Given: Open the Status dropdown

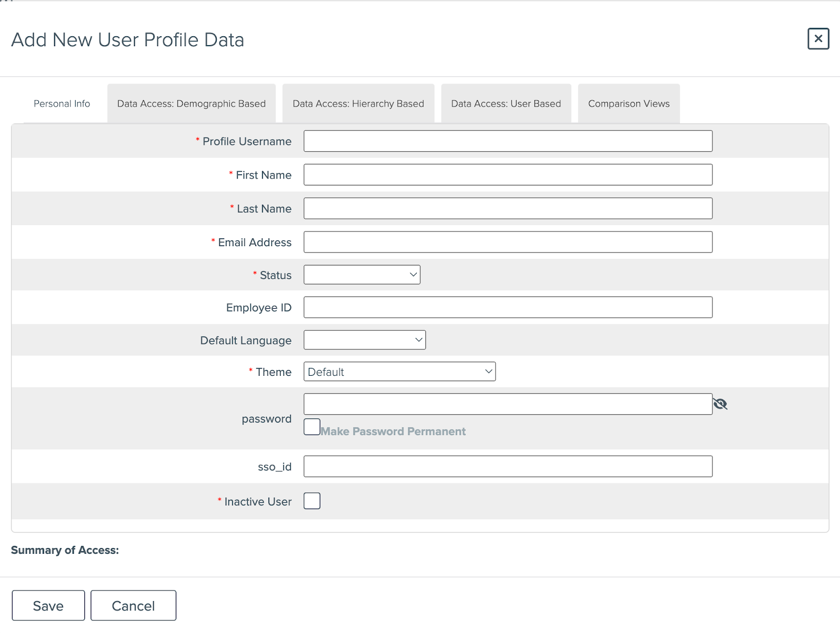Looking at the screenshot, I should click(x=361, y=274).
